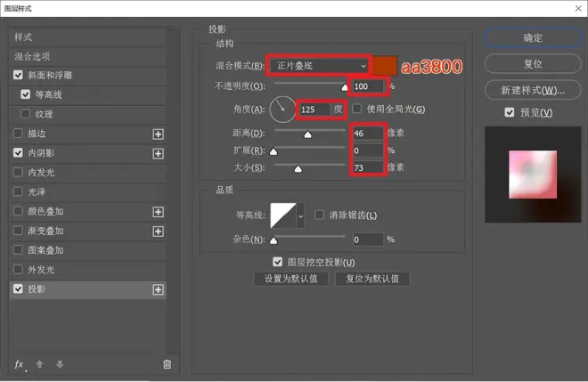Click the 角度 value field
Screen dimensions: 588x382
click(314, 110)
